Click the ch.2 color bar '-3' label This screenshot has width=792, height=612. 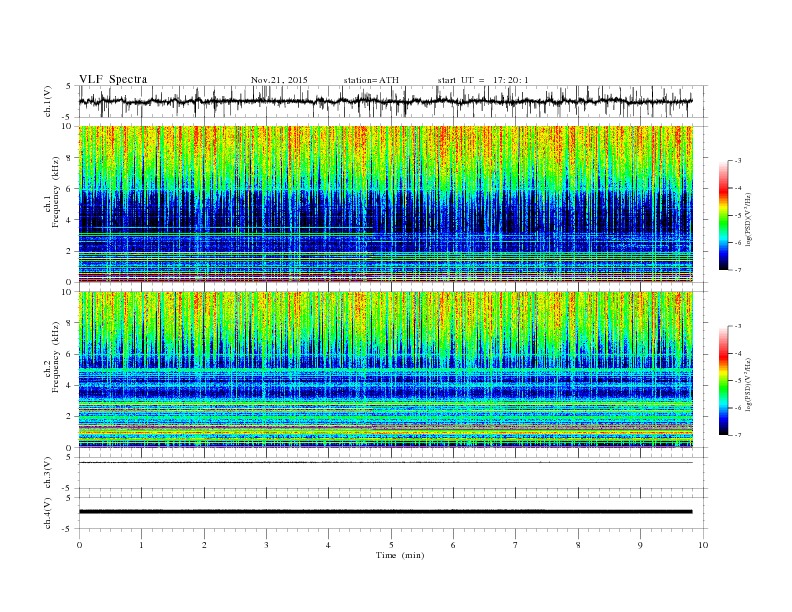coord(738,326)
